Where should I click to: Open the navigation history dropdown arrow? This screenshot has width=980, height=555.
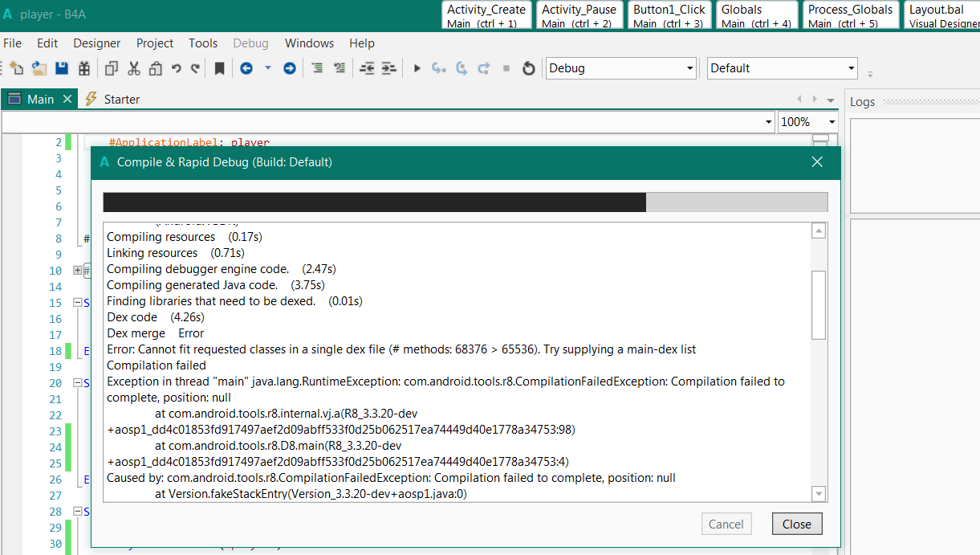(268, 68)
